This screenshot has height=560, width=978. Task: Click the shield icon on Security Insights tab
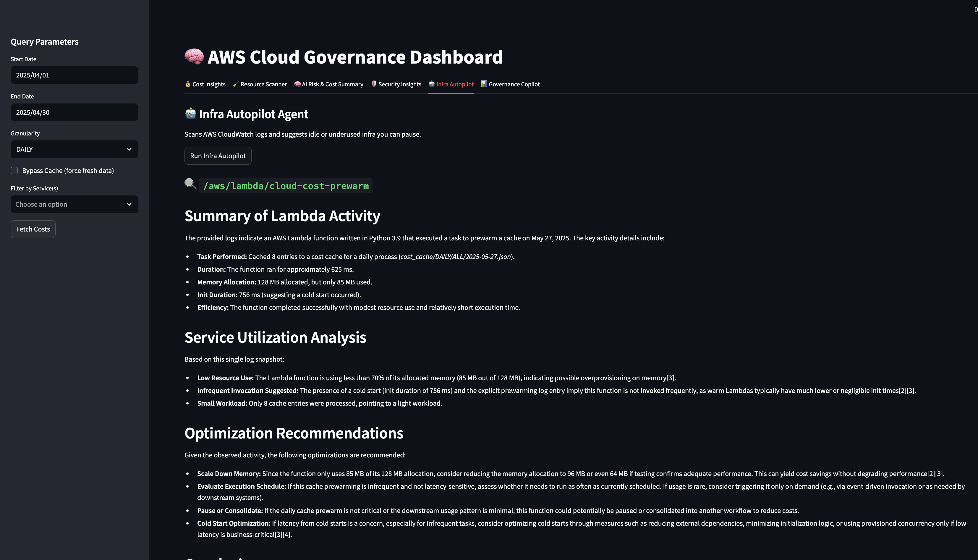coord(373,84)
